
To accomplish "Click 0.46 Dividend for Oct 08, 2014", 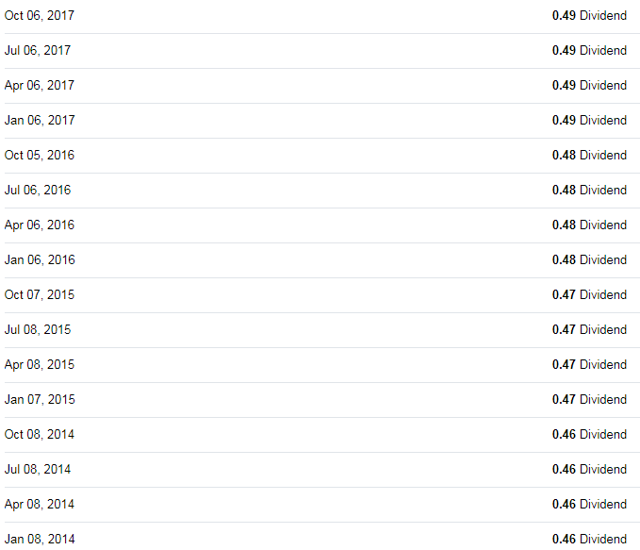I will pyautogui.click(x=589, y=435).
